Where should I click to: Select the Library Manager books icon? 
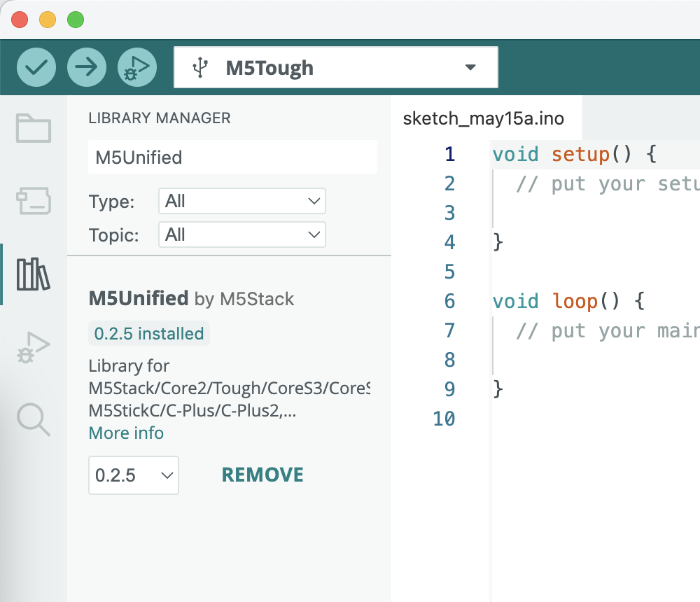(34, 274)
